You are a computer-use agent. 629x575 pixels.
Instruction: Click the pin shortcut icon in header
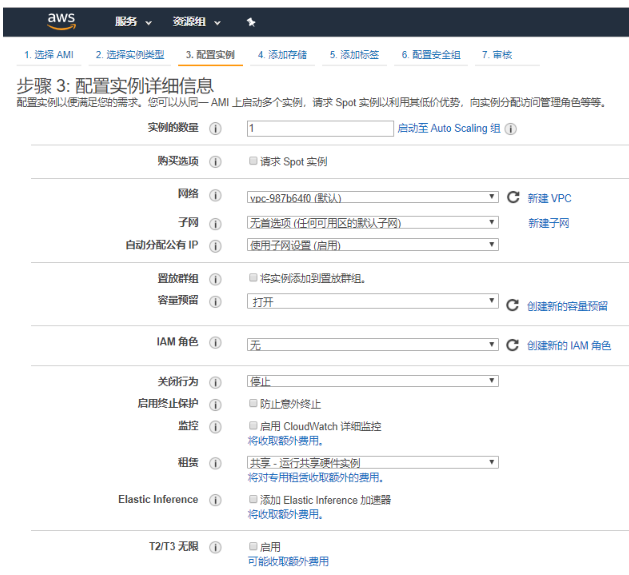pos(251,22)
